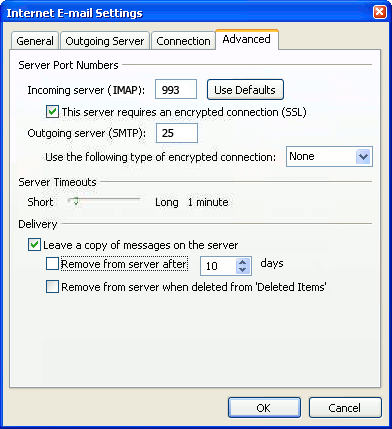Click the OK button

coord(264,407)
